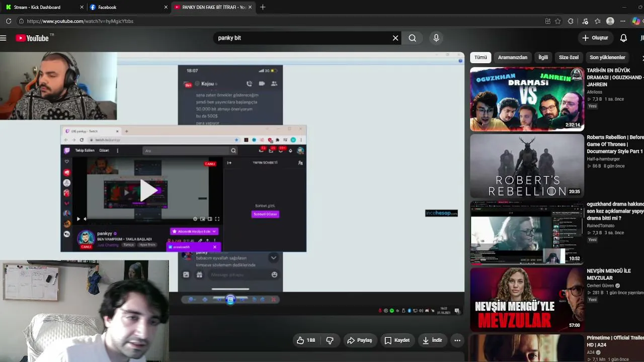Open more actions menu below video

[x=457, y=340]
